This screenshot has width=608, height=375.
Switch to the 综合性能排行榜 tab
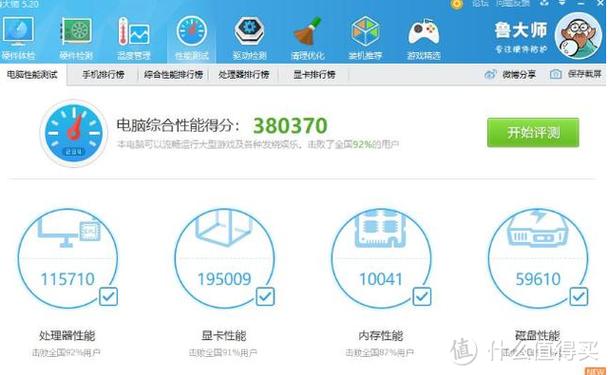click(173, 74)
